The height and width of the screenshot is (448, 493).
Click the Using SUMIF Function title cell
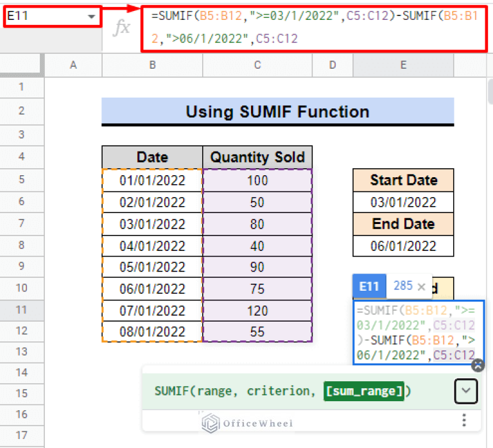(x=277, y=112)
